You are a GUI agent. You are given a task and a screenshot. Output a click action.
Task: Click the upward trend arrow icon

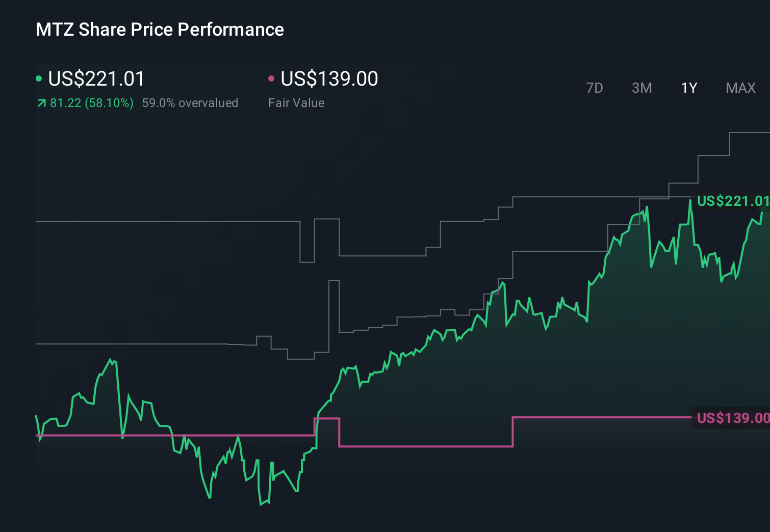(x=40, y=103)
